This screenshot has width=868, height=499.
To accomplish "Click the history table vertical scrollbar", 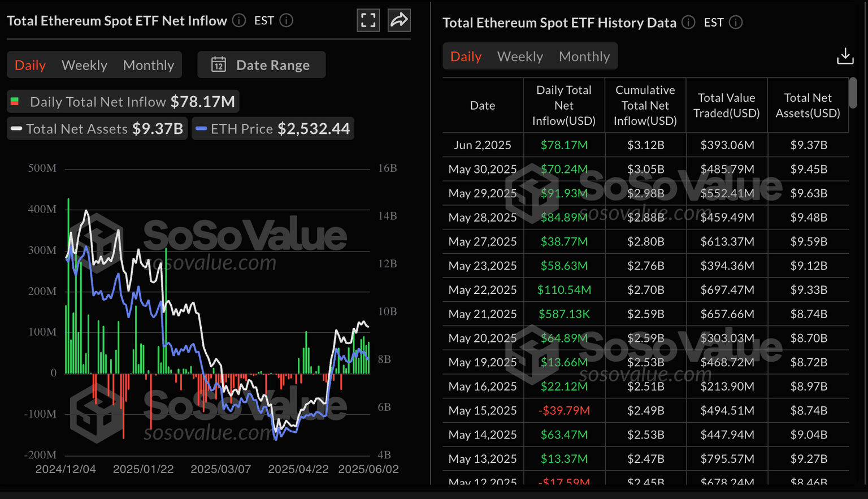I will (853, 93).
